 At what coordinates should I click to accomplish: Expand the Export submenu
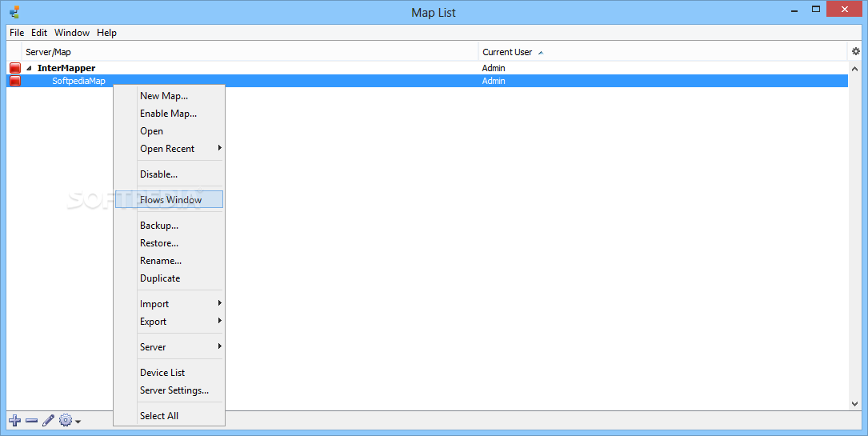(169, 322)
